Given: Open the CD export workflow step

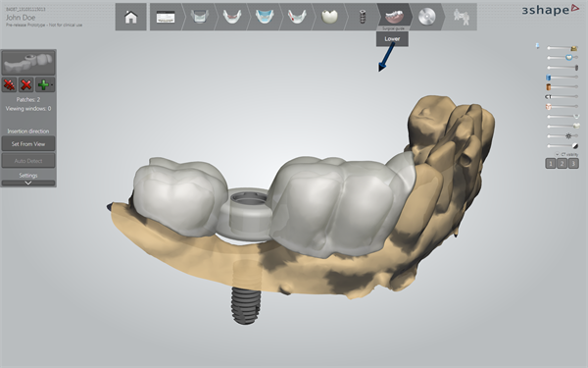Looking at the screenshot, I should [427, 17].
